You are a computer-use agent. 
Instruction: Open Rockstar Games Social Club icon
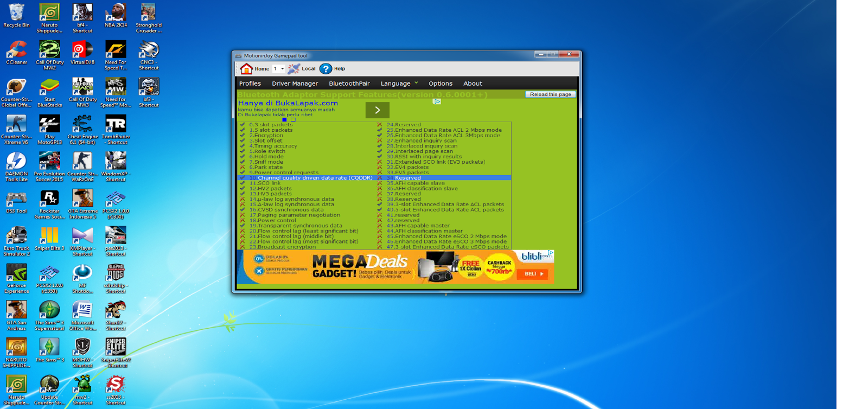(49, 204)
